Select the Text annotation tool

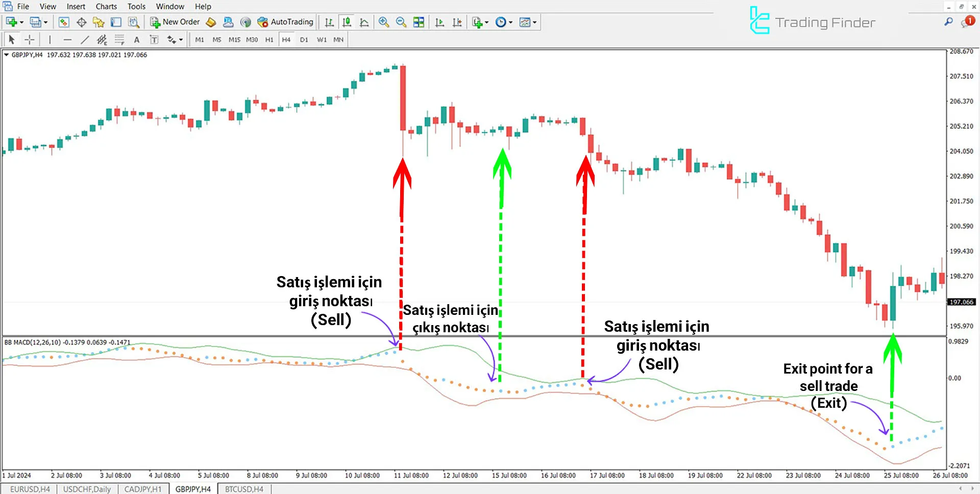coord(136,39)
